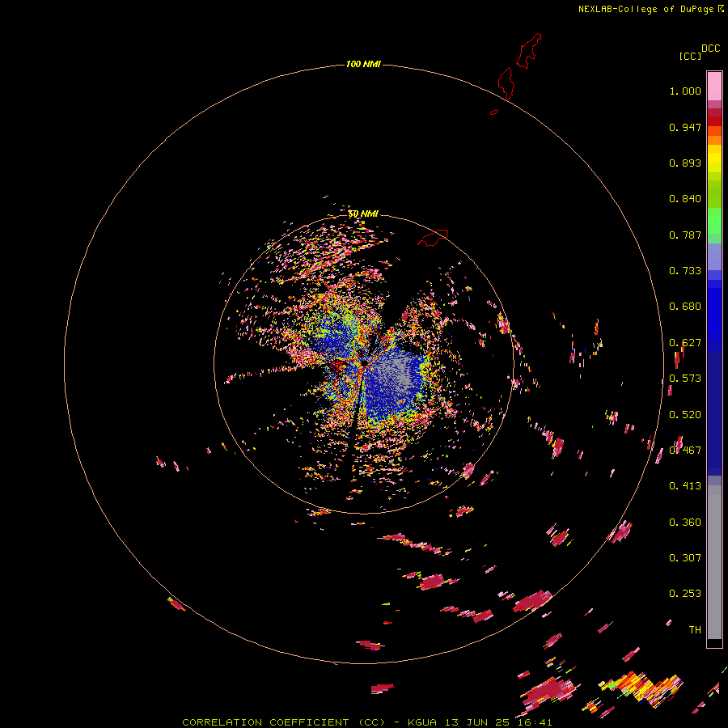Click the 0.467 scale value

(685, 451)
